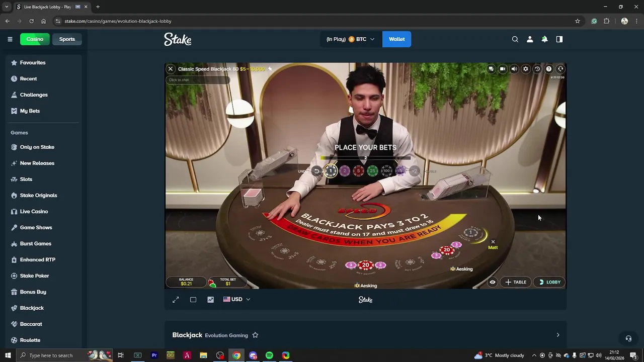
Task: Click the Stake logo in header
Action: (x=178, y=39)
